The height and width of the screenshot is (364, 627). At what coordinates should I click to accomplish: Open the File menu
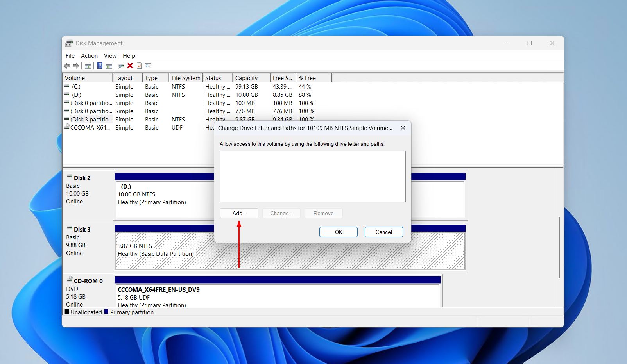coord(70,56)
